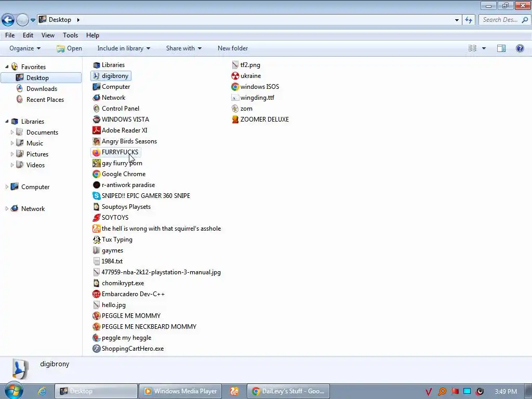The height and width of the screenshot is (399, 532).
Task: Collapse the Favorites section in sidebar
Action: click(7, 67)
